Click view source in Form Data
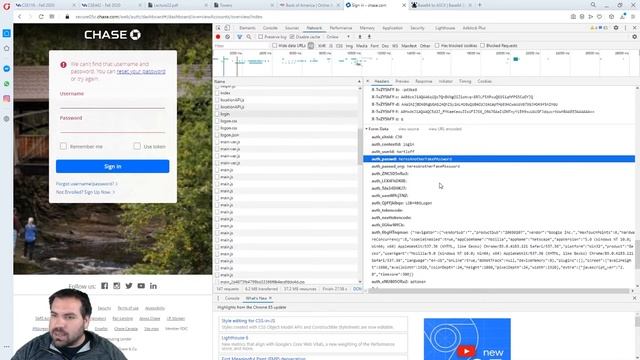Image resolution: width=640 pixels, height=360 pixels. point(409,129)
